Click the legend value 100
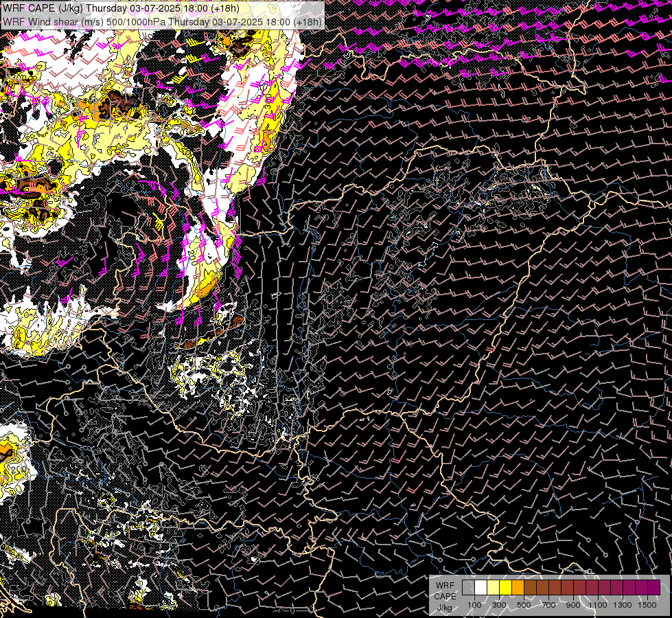672x618 pixels. click(x=474, y=605)
